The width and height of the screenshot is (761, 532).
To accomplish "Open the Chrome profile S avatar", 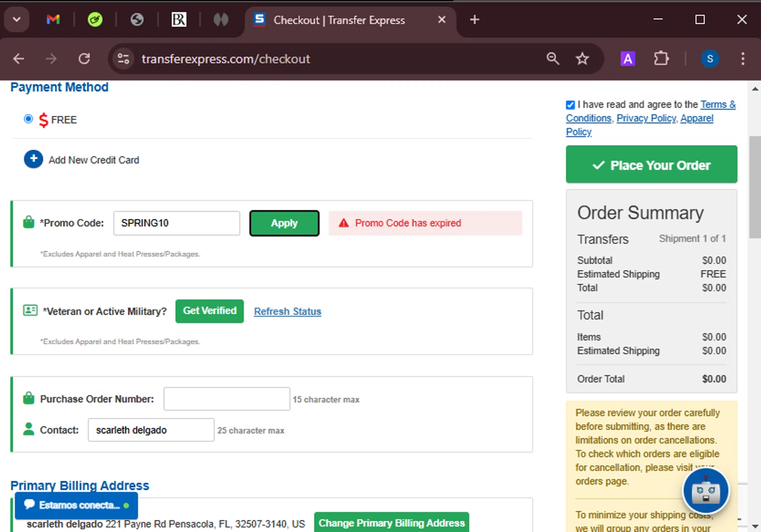I will click(x=710, y=59).
